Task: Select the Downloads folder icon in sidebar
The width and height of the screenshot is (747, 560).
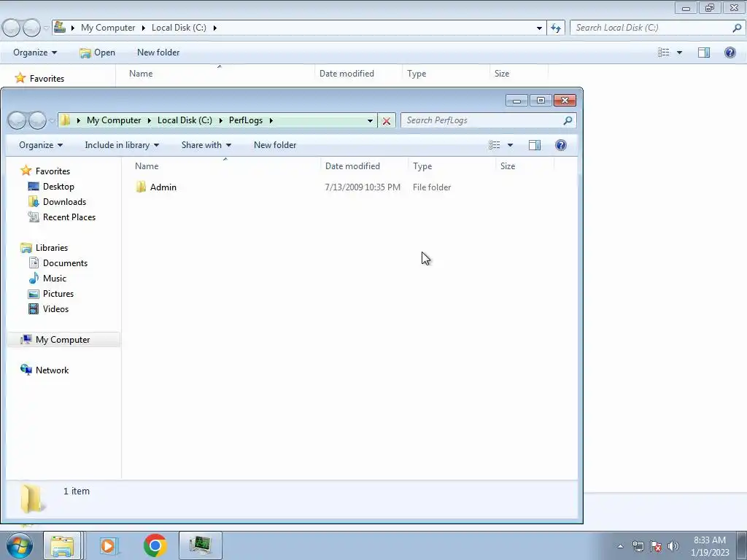Action: [x=34, y=201]
